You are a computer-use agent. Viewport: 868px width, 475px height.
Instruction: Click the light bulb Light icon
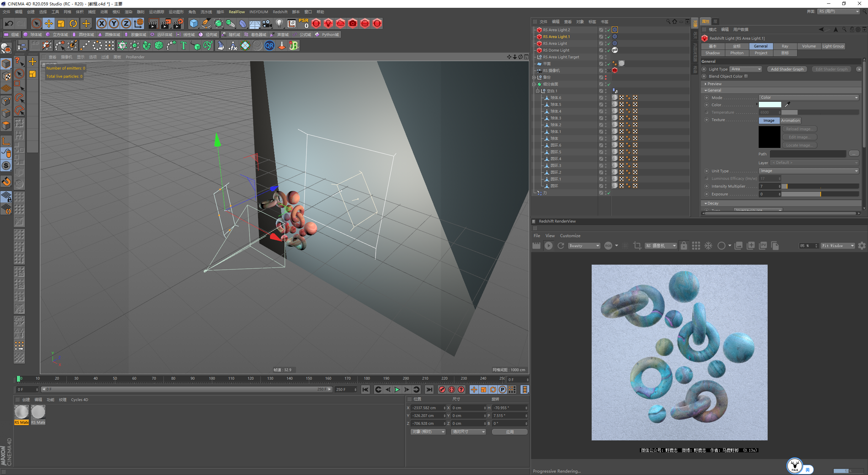coord(279,23)
